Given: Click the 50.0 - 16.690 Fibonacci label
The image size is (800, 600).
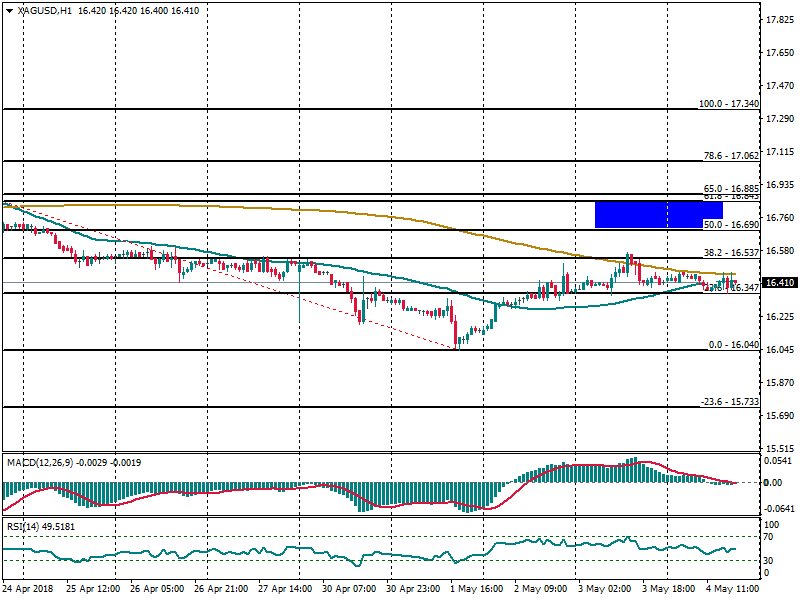Looking at the screenshot, I should (x=731, y=225).
